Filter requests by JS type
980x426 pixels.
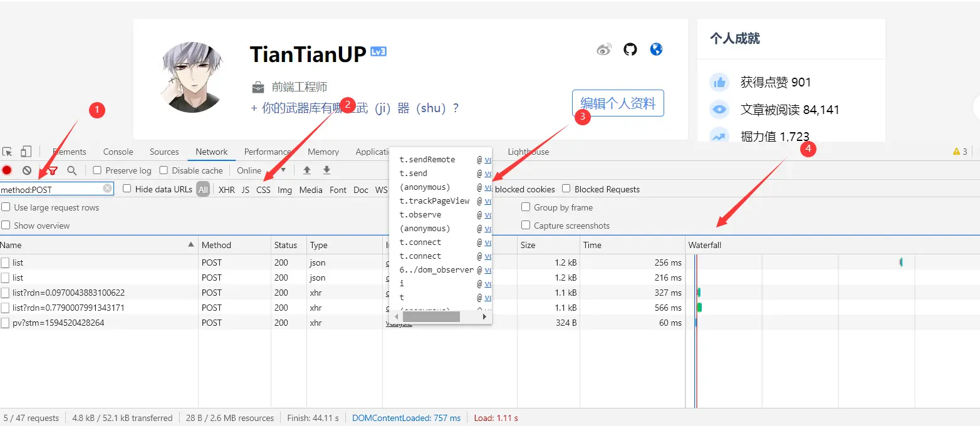point(246,190)
